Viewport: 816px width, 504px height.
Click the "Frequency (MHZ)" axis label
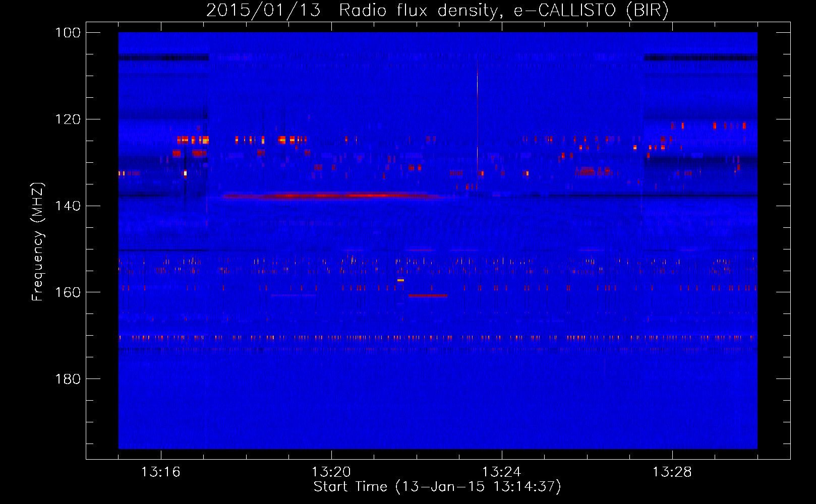[38, 241]
